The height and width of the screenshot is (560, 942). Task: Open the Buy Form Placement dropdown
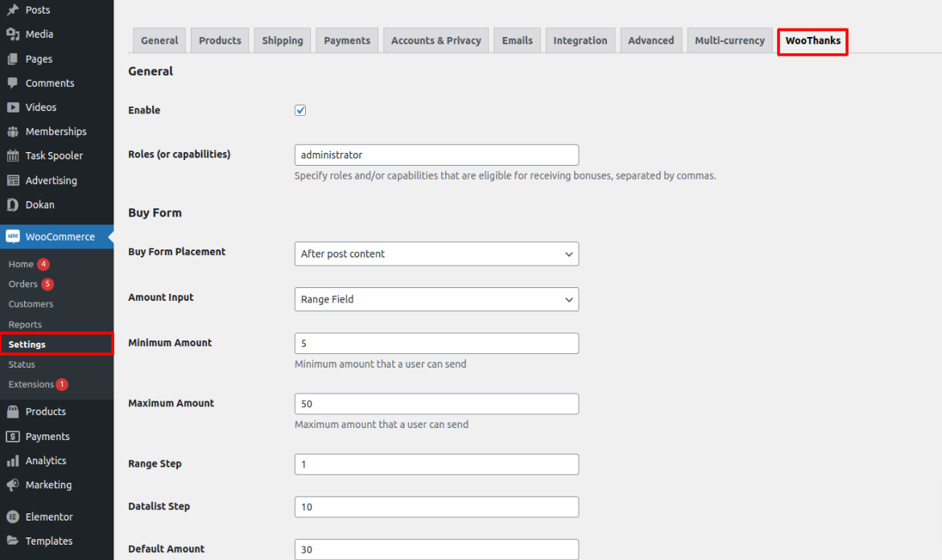tap(436, 253)
